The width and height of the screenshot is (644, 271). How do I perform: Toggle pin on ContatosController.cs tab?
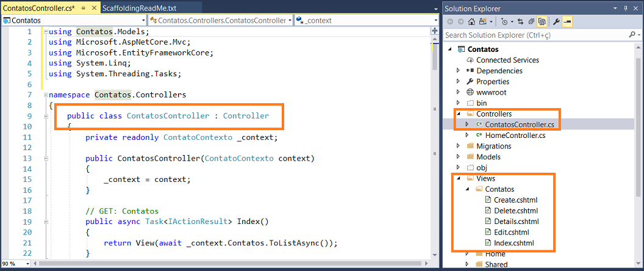(83, 8)
